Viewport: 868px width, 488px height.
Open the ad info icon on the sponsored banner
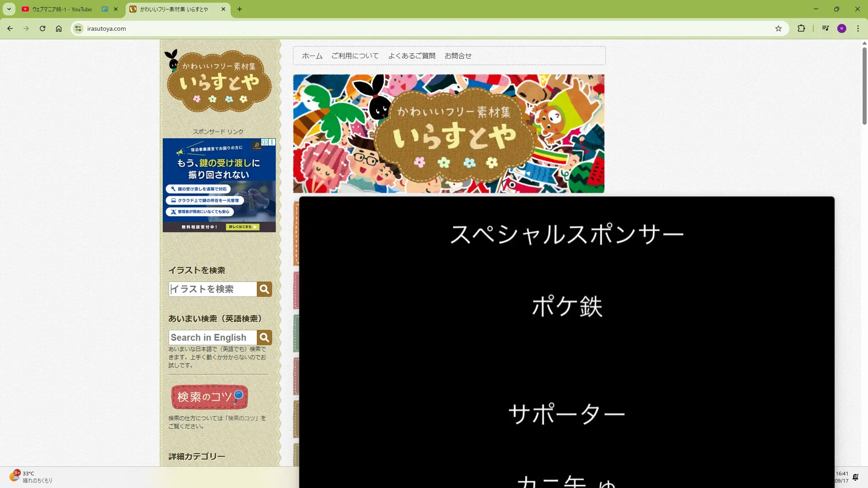click(265, 142)
